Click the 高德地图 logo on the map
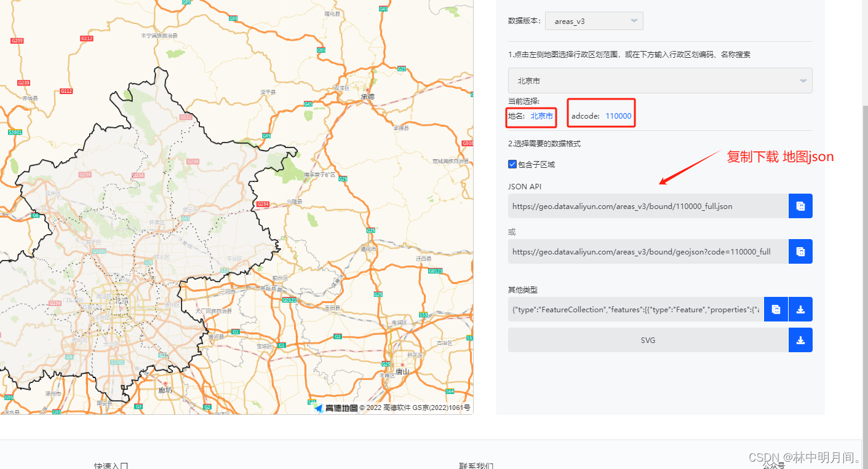 [341, 408]
